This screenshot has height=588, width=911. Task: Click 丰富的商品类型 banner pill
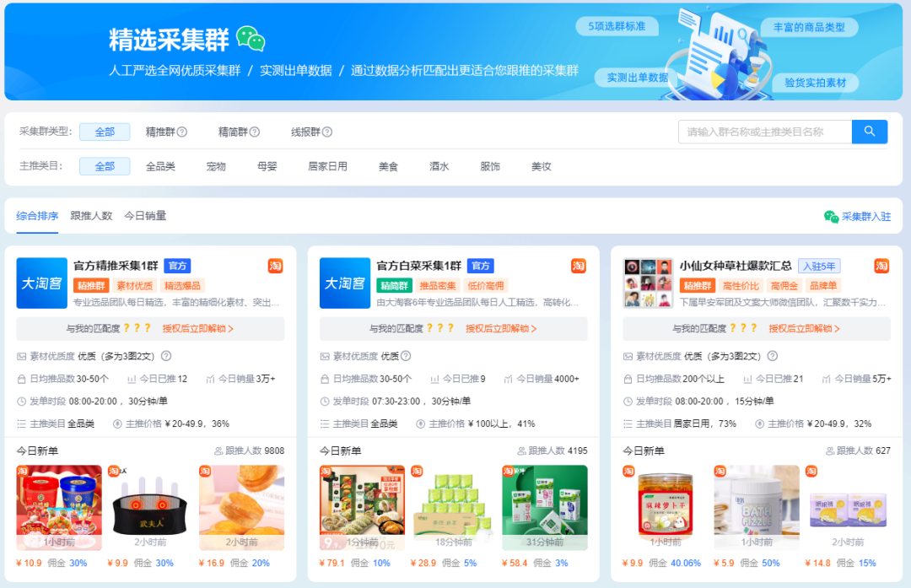(x=809, y=27)
